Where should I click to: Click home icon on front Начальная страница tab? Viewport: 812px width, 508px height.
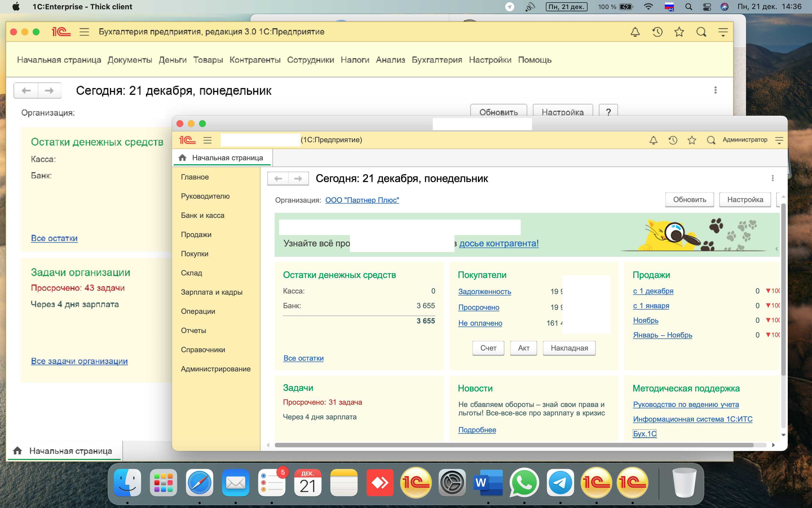pos(182,157)
